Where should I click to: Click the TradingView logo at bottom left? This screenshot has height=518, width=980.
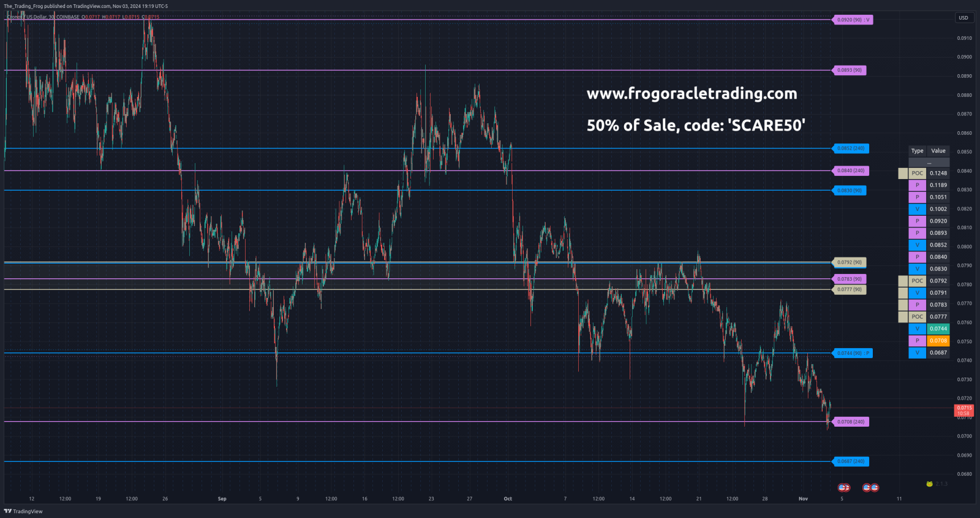[x=23, y=511]
